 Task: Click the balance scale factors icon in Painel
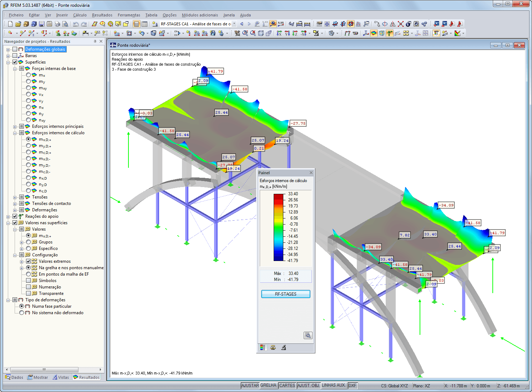(273, 347)
